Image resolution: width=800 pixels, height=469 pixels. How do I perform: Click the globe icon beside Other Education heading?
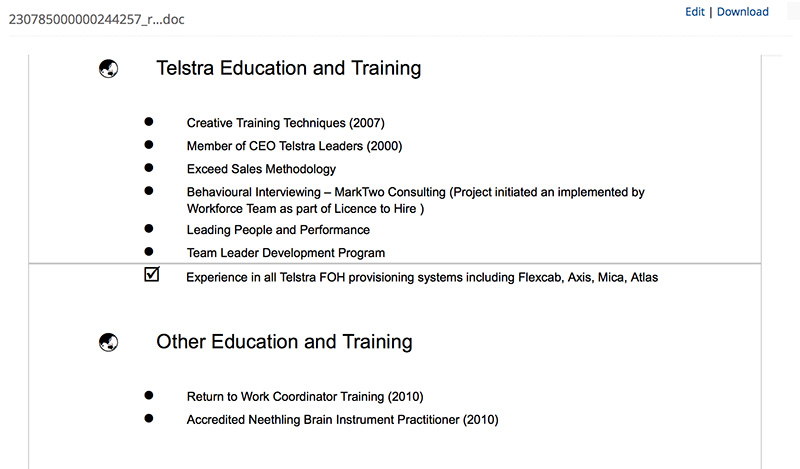[109, 342]
